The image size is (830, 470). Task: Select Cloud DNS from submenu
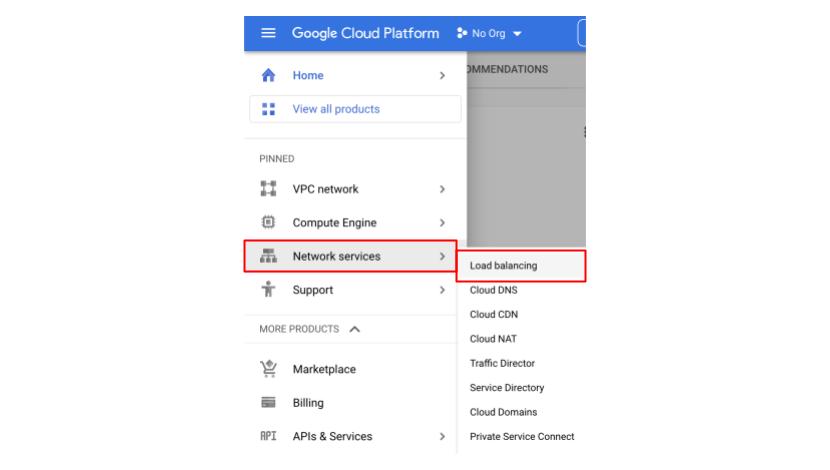[x=493, y=290]
